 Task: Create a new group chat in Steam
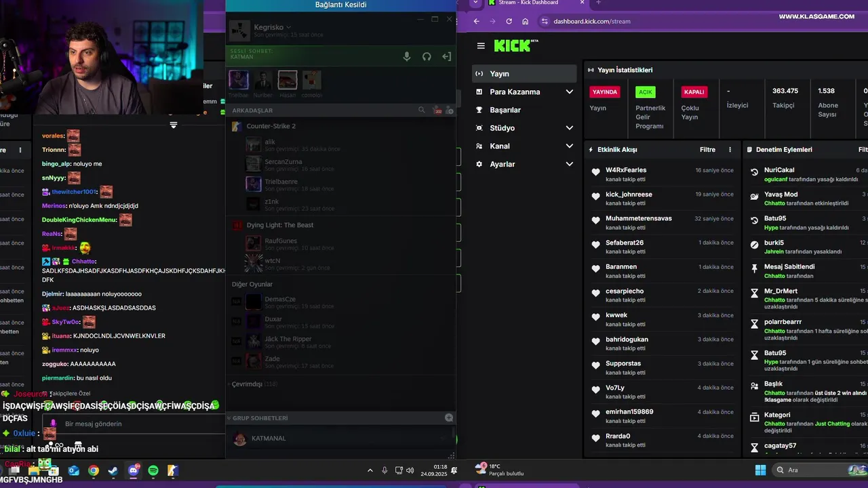(449, 418)
